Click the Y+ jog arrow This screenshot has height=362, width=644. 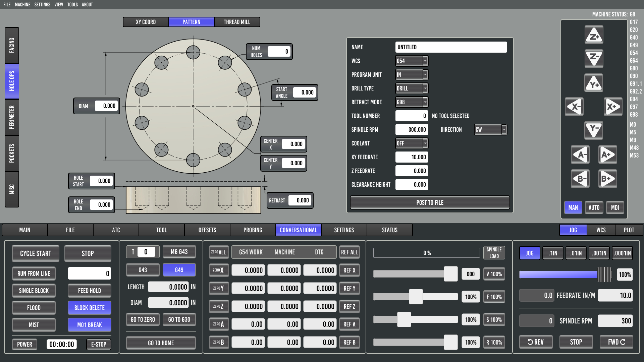pos(594,83)
